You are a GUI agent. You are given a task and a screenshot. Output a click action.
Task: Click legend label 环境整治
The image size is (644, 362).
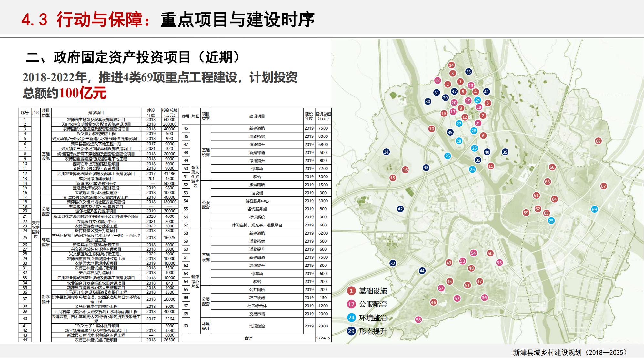click(373, 317)
